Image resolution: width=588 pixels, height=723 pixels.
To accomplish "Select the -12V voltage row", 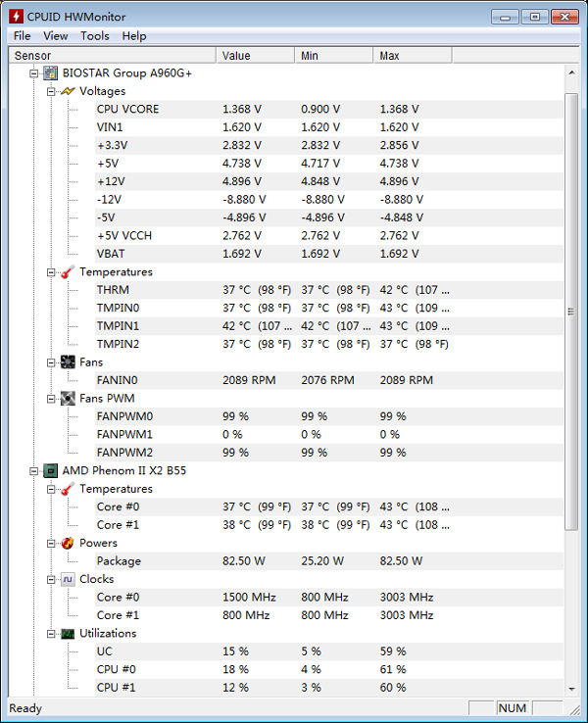I will (x=329, y=200).
